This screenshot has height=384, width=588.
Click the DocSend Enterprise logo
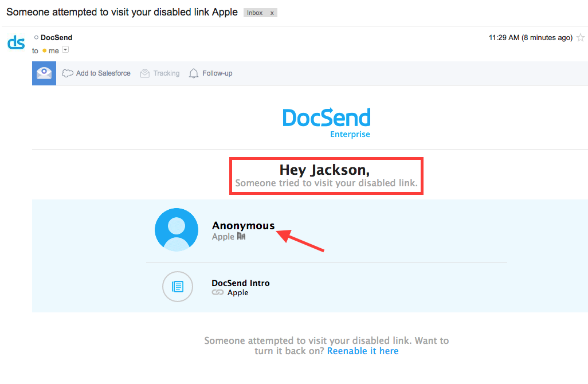(327, 123)
